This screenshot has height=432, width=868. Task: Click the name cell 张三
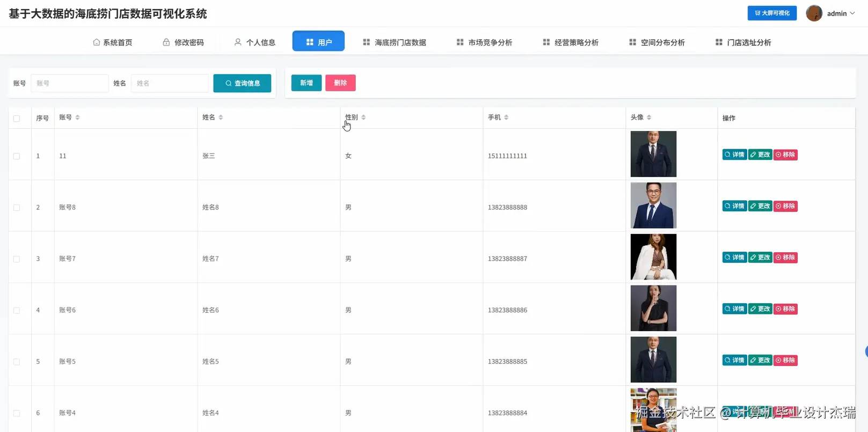coord(209,156)
